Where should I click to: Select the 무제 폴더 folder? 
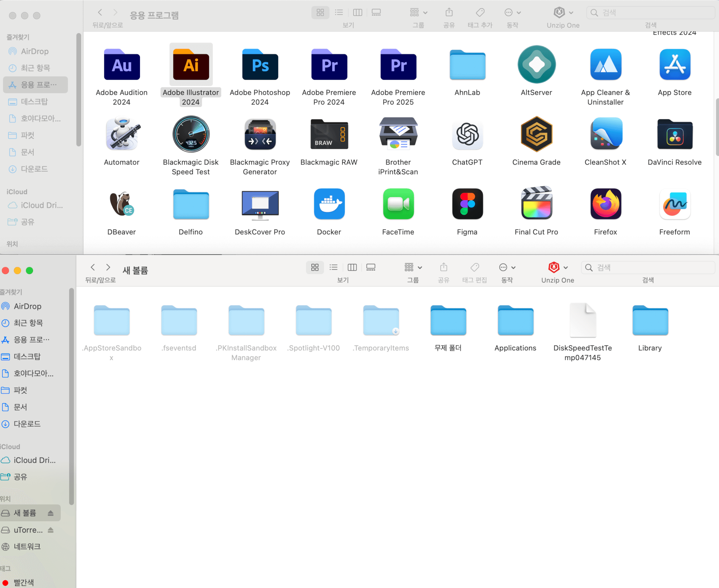pos(448,321)
